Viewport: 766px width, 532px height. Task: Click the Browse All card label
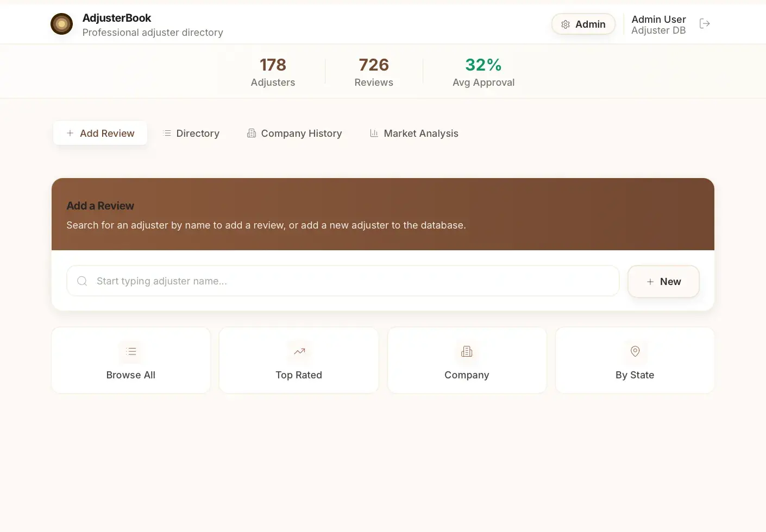point(131,375)
